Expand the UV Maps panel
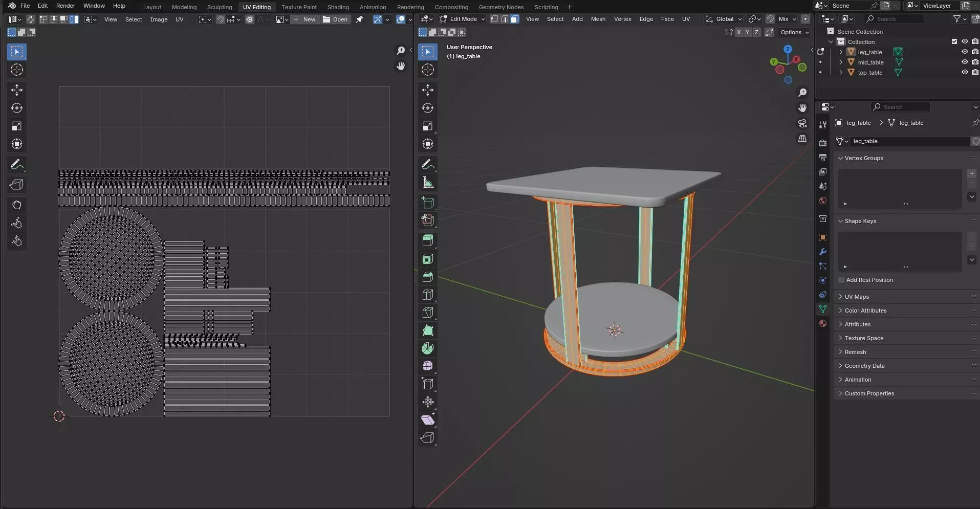The width and height of the screenshot is (980, 509). click(x=857, y=297)
